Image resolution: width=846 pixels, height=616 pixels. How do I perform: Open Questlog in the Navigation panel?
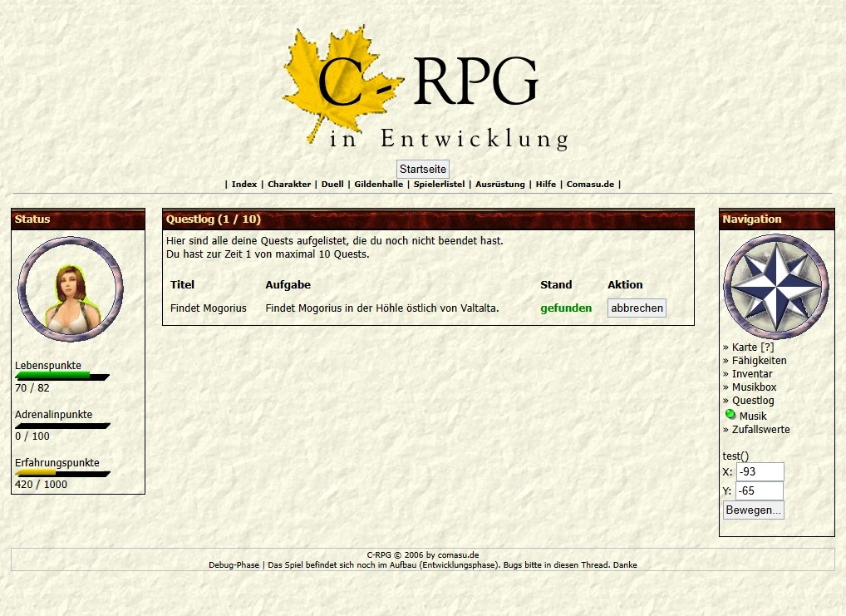(753, 401)
